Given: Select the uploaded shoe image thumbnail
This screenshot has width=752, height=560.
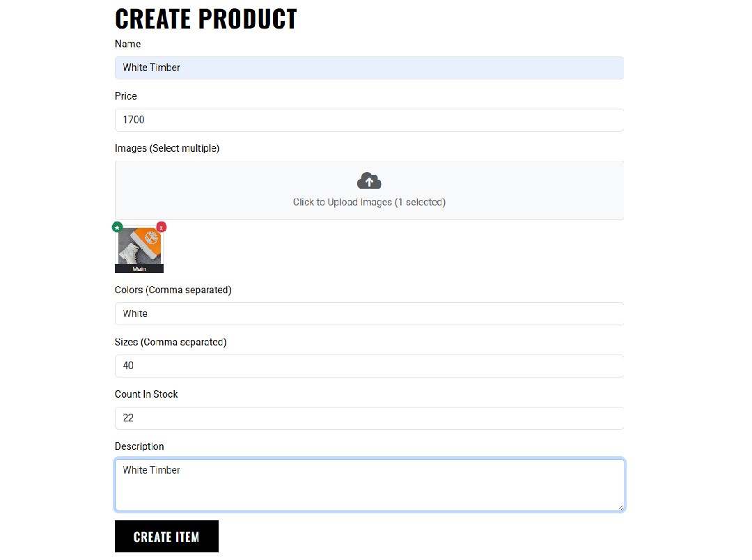Looking at the screenshot, I should (x=139, y=248).
